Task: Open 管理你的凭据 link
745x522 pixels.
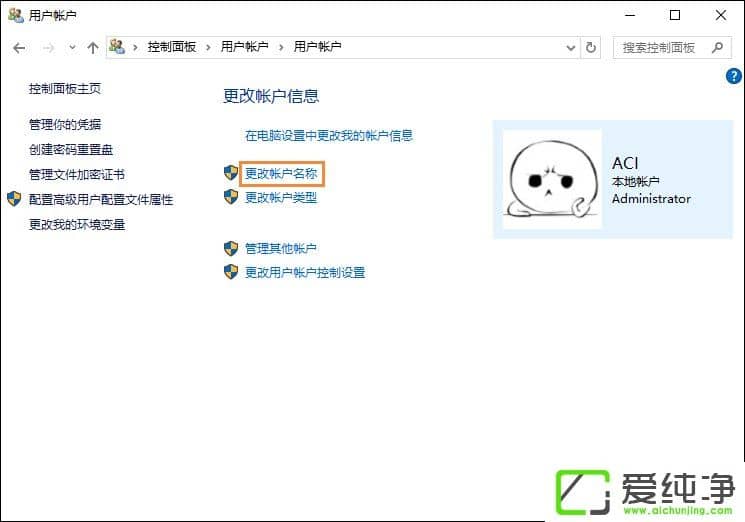Action: 65,125
